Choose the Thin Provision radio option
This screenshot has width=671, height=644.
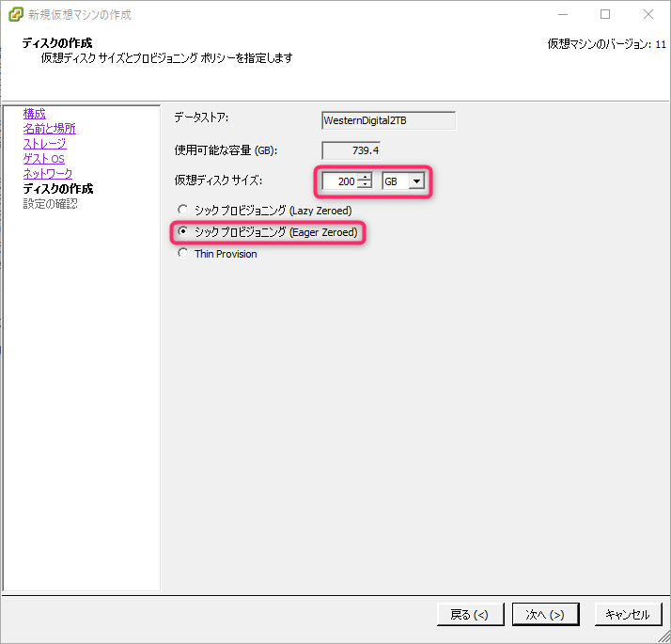coord(182,253)
